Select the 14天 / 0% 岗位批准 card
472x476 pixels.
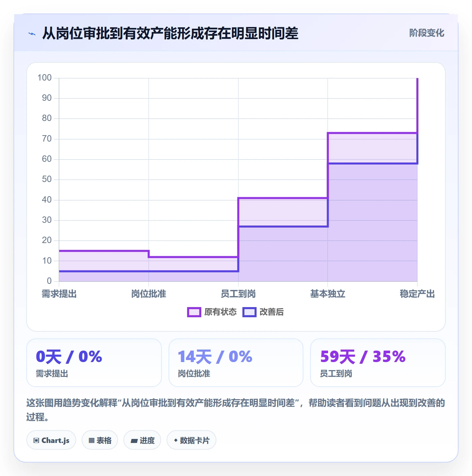236,363
